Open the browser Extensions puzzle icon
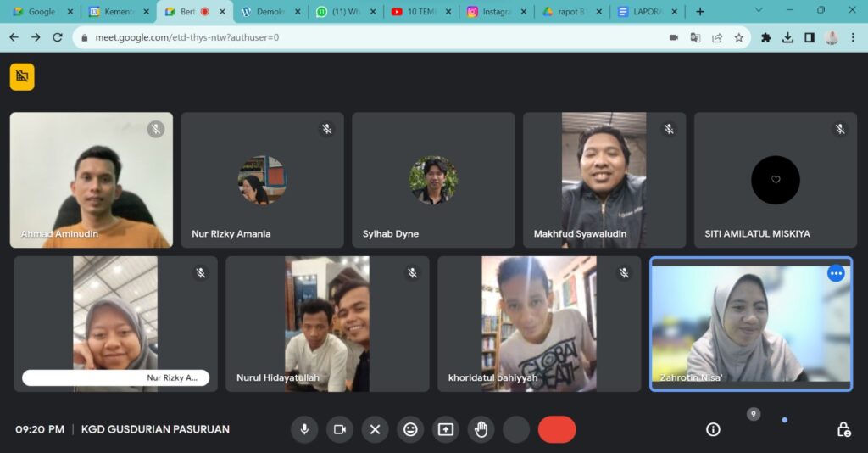 click(766, 37)
